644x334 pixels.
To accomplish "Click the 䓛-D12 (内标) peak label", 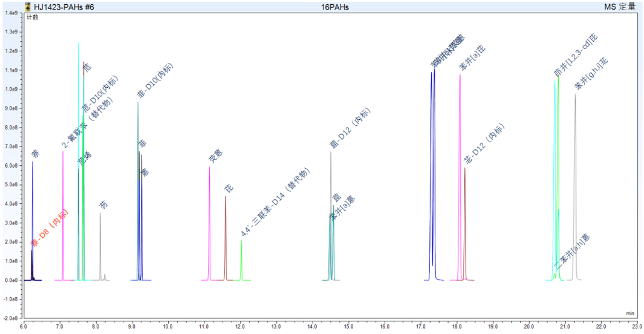I will [350, 128].
